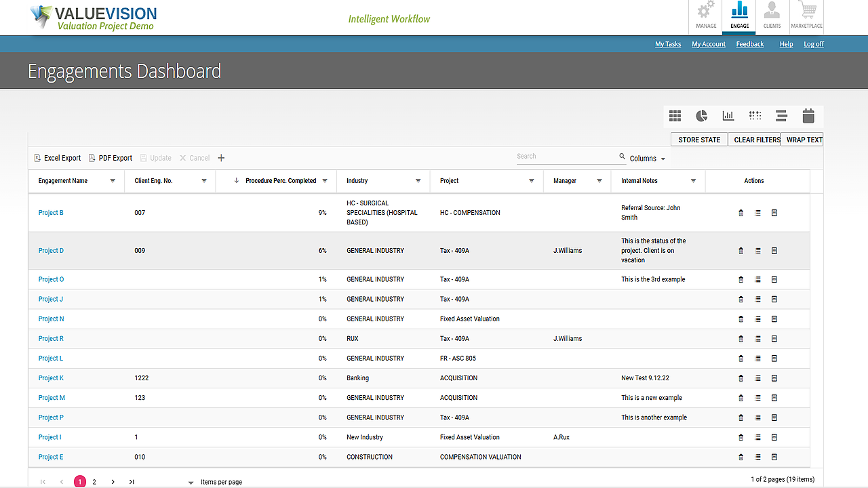
Task: Click the Log off link
Action: [814, 44]
